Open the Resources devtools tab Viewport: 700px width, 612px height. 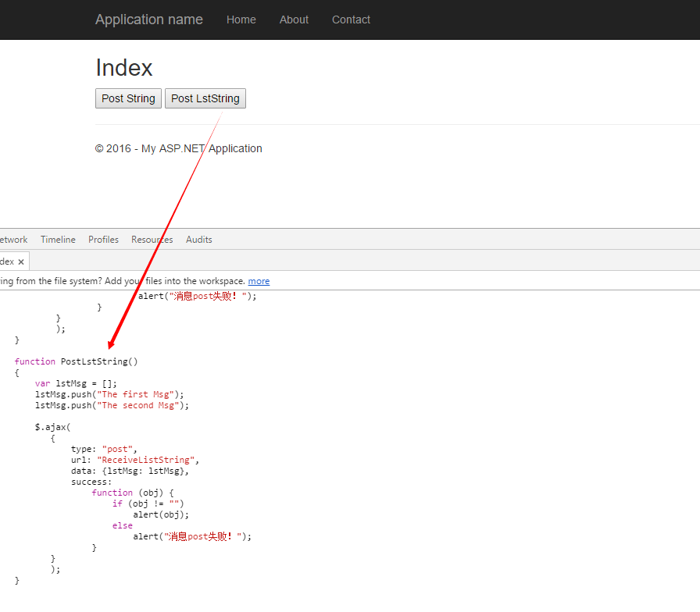click(152, 240)
